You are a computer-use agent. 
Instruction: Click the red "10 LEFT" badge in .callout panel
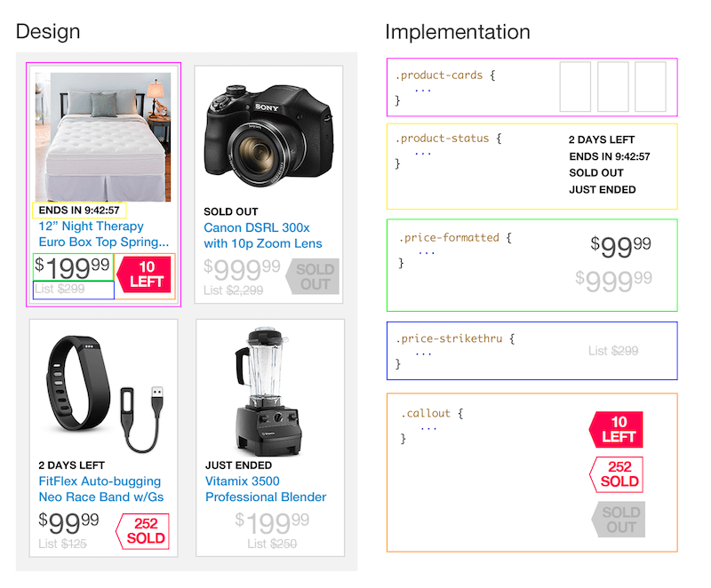coord(617,429)
